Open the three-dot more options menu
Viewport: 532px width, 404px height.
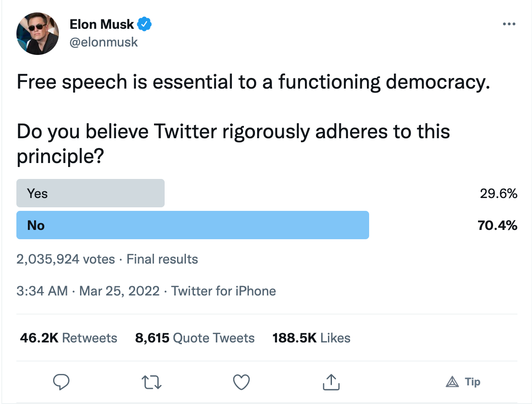tap(509, 24)
